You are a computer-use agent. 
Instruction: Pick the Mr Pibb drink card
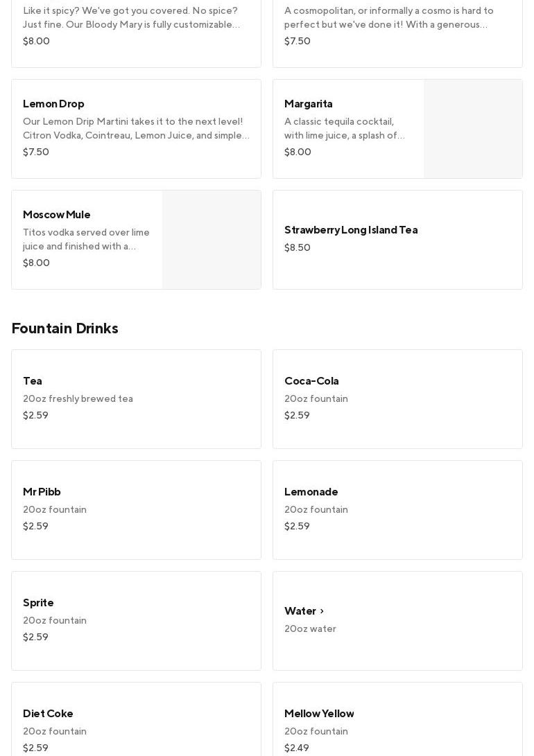click(136, 510)
